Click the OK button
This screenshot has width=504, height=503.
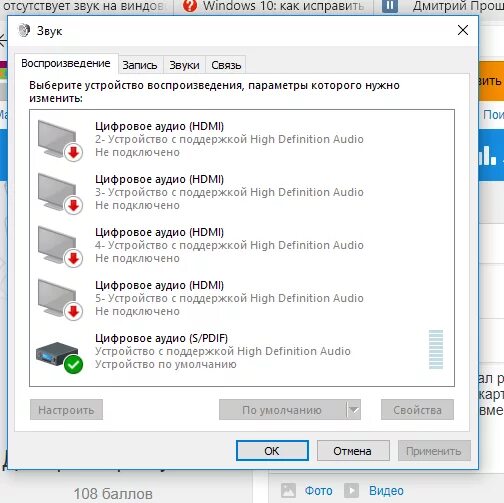[272, 451]
